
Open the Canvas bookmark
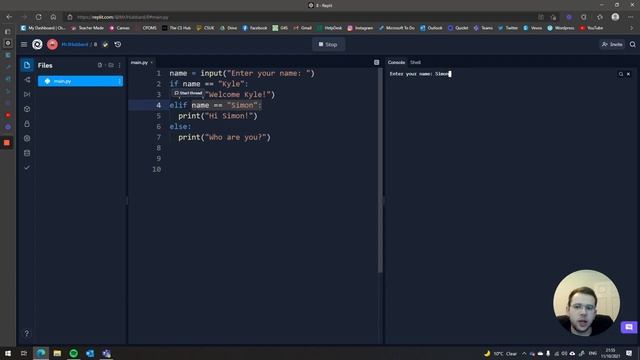[120, 28]
